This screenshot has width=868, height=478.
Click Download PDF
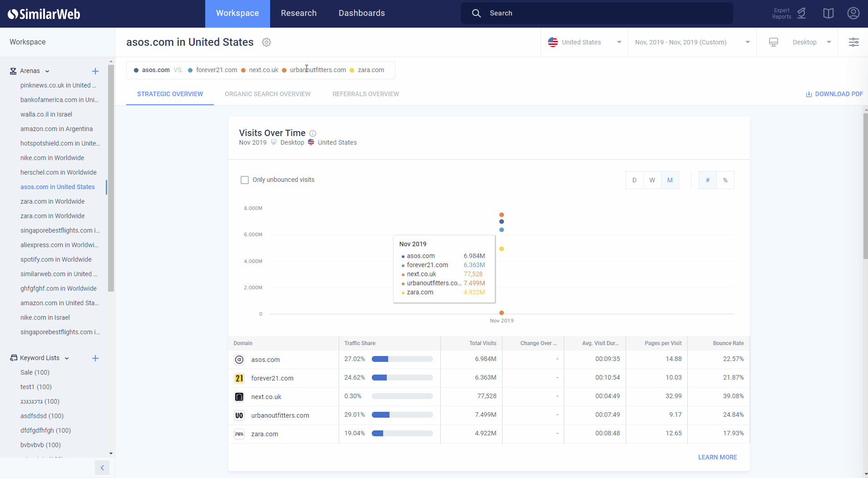(834, 94)
